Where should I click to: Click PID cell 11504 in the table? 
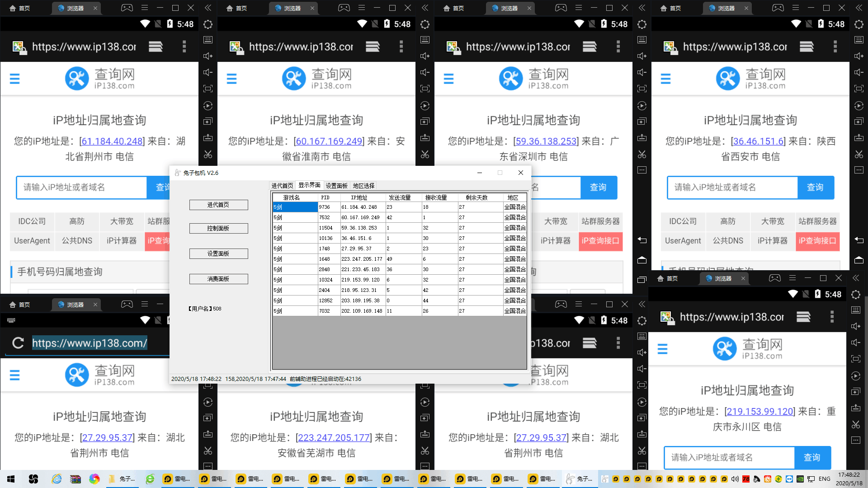[329, 228]
